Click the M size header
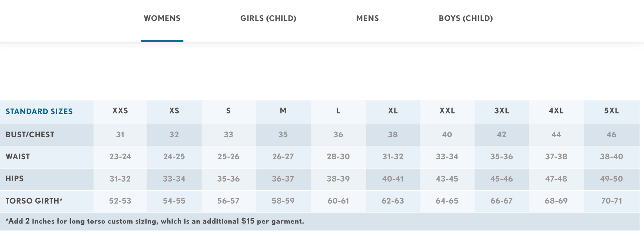This screenshot has height=236, width=644. (x=283, y=111)
